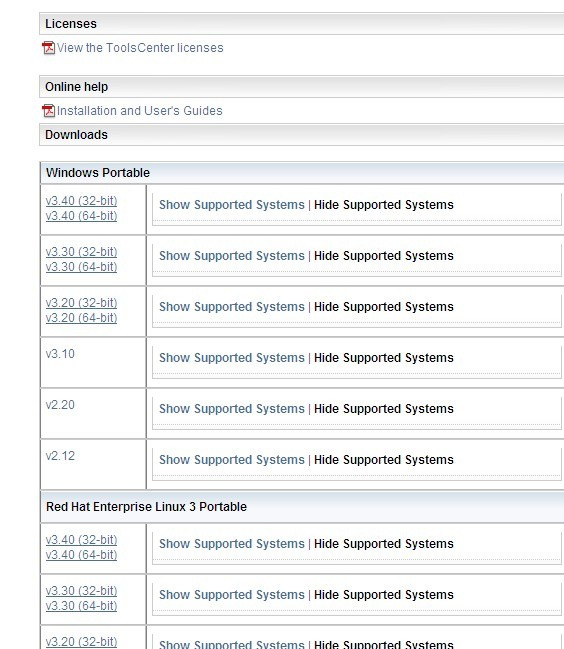The image size is (564, 649).
Task: Download Windows Portable v3.40 (64-bit)
Action: pos(82,216)
